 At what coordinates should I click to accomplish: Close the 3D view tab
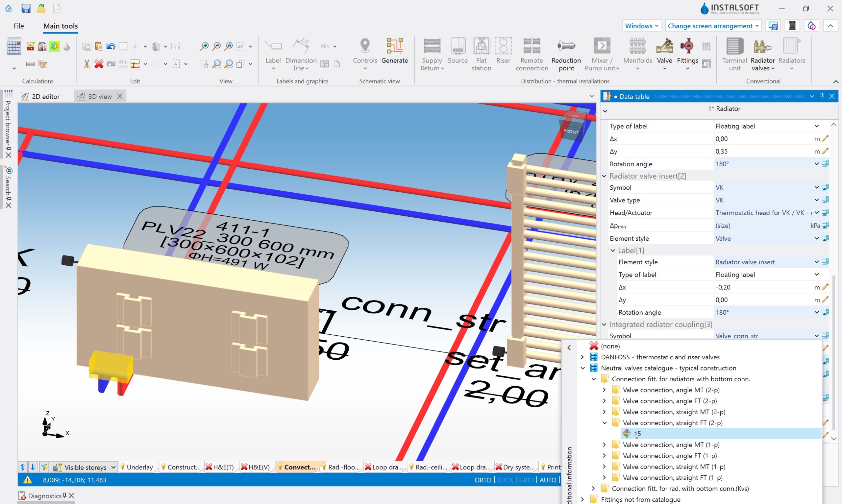(x=120, y=96)
